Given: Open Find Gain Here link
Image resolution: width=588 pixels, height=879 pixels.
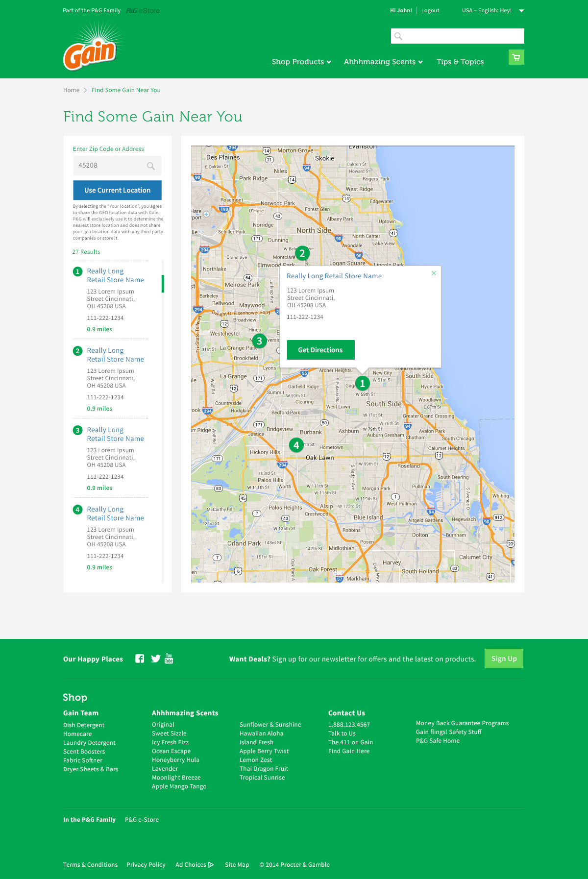Looking at the screenshot, I should [x=349, y=751].
